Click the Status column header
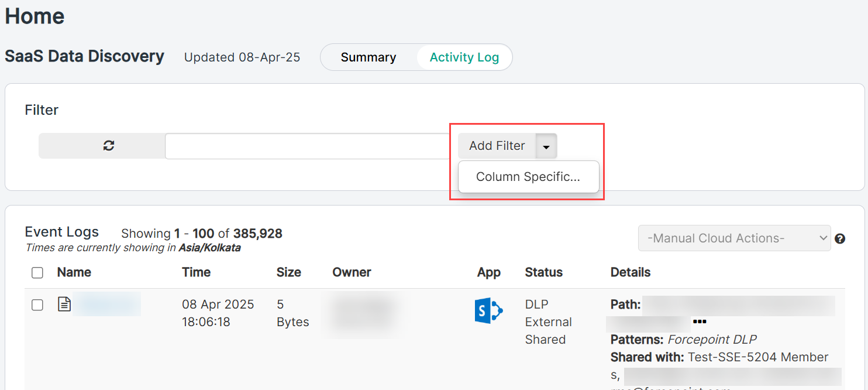This screenshot has height=390, width=868. click(x=543, y=272)
